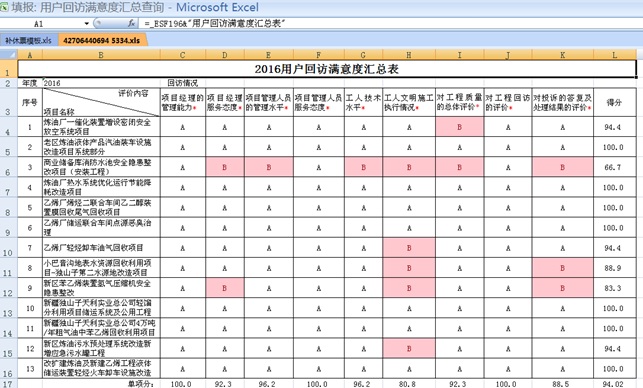
Task: Click the total score cell 94.02
Action: tap(614, 384)
